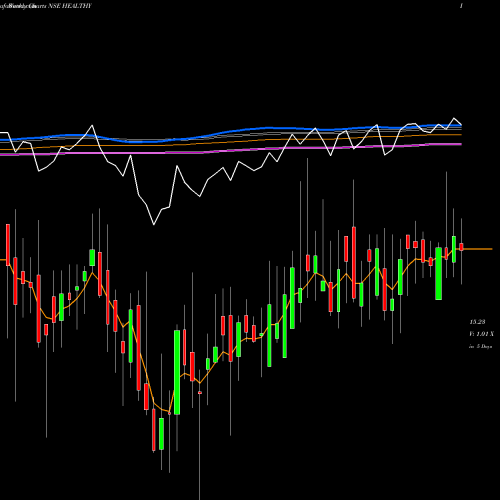Click the 'in 5 Days' label
500x500 pixels.
point(480,346)
